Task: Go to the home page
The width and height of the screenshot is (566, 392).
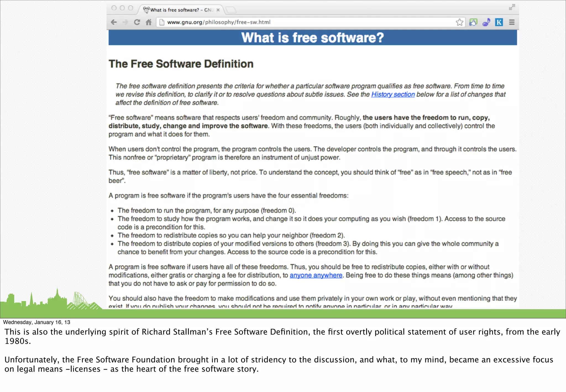Action: (x=149, y=22)
